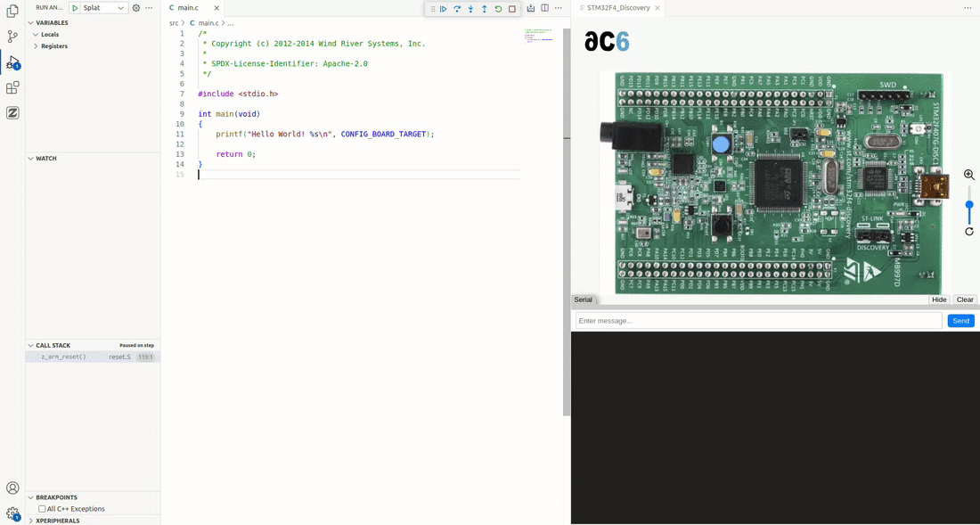Click the black reset button on board
This screenshot has width=980, height=525.
[722, 225]
